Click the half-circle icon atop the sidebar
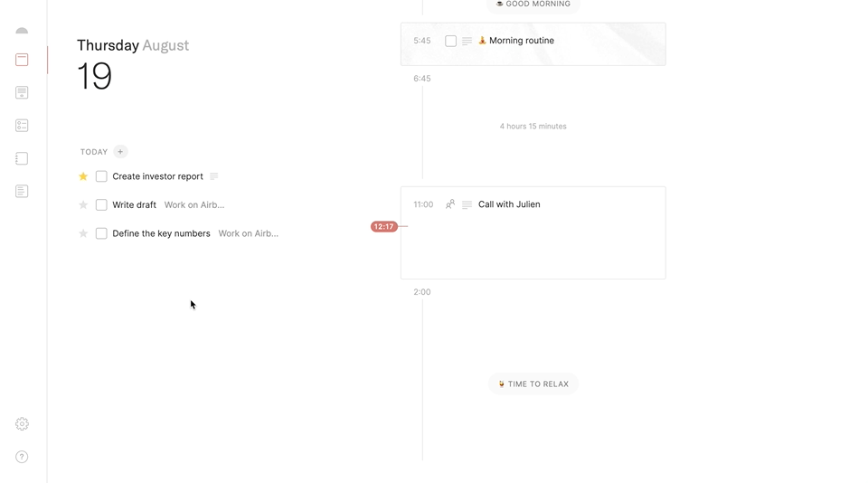868x483 pixels. (22, 31)
